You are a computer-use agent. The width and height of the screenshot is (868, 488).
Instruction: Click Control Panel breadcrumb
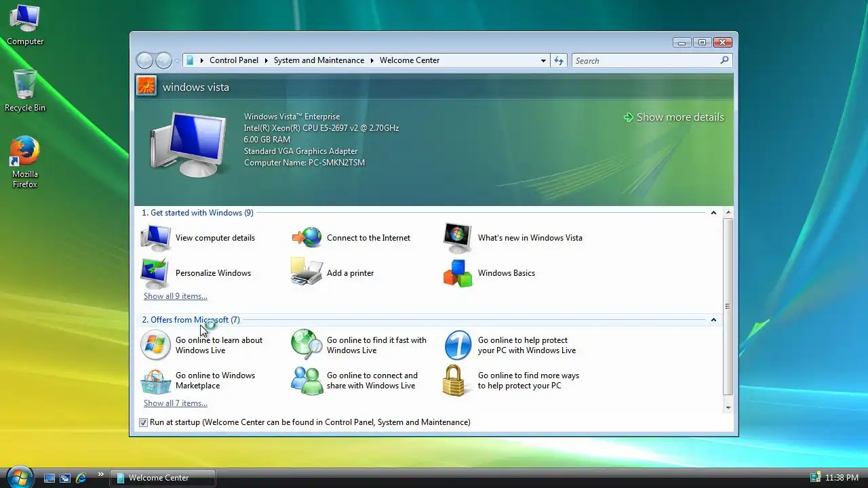(234, 60)
